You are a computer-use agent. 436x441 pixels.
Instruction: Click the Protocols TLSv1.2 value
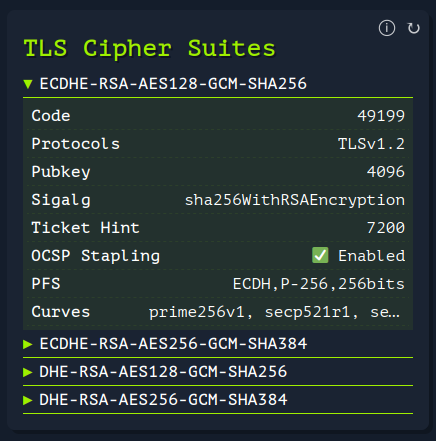coord(371,144)
